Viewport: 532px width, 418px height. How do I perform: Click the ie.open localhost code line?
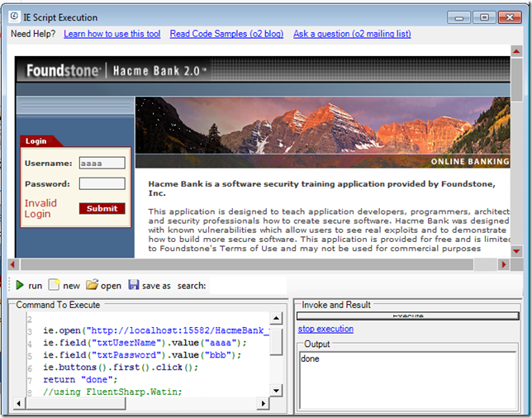click(156, 330)
